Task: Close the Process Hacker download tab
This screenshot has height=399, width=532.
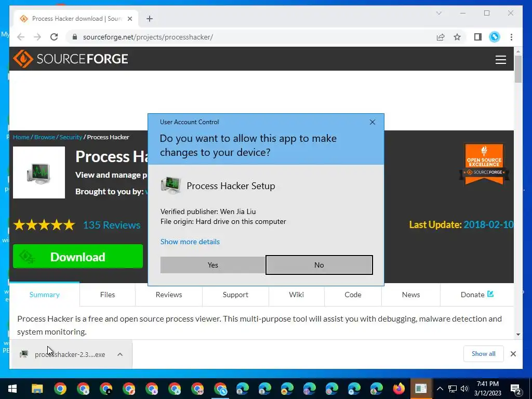Action: (129, 19)
